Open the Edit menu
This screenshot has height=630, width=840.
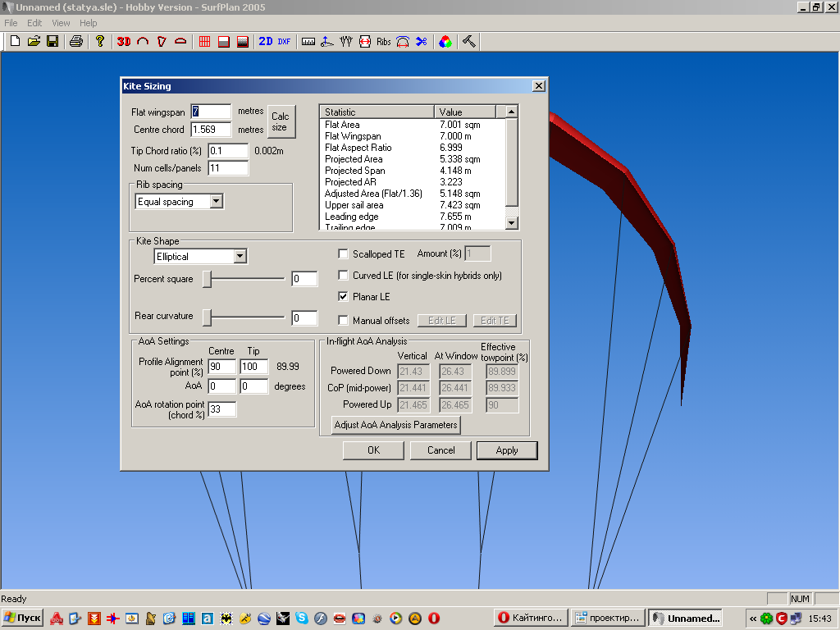34,23
